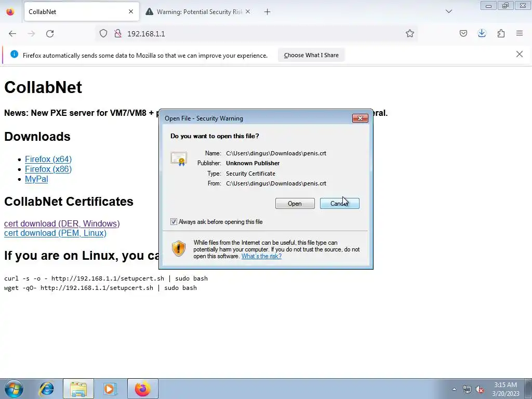This screenshot has height=399, width=532.
Task: Launch Internet Explorer from the taskbar
Action: coord(46,389)
